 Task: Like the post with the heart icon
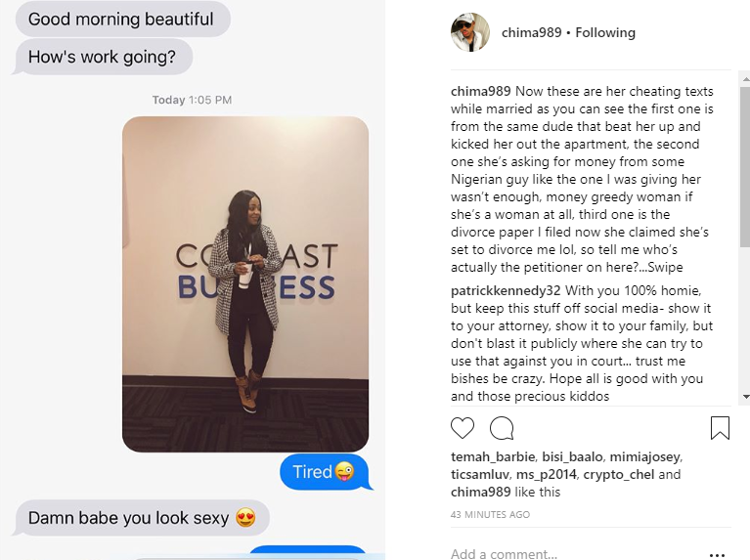pos(463,428)
